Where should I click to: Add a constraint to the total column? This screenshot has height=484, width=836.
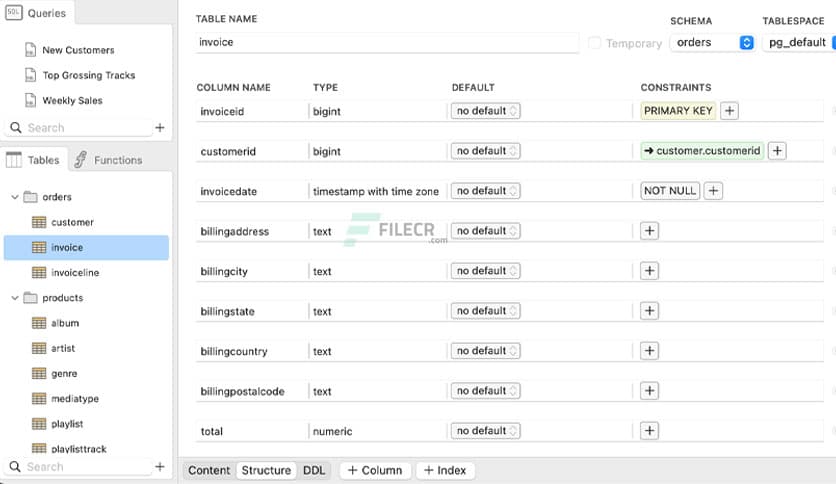coord(649,431)
